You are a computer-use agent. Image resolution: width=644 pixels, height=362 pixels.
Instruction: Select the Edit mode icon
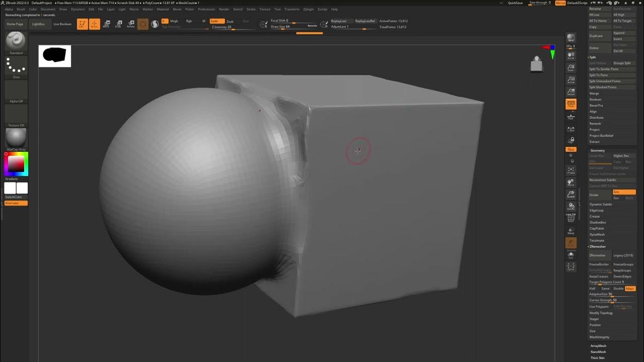(x=82, y=24)
